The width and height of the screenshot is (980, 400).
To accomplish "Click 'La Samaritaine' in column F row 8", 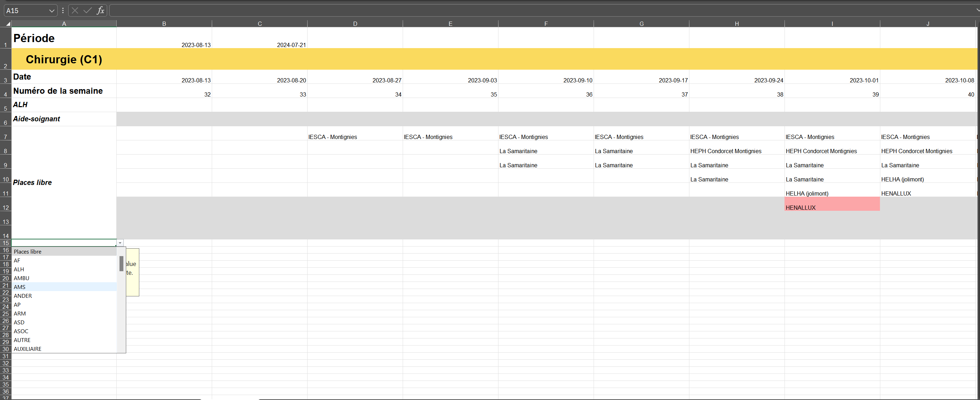I will (x=546, y=148).
